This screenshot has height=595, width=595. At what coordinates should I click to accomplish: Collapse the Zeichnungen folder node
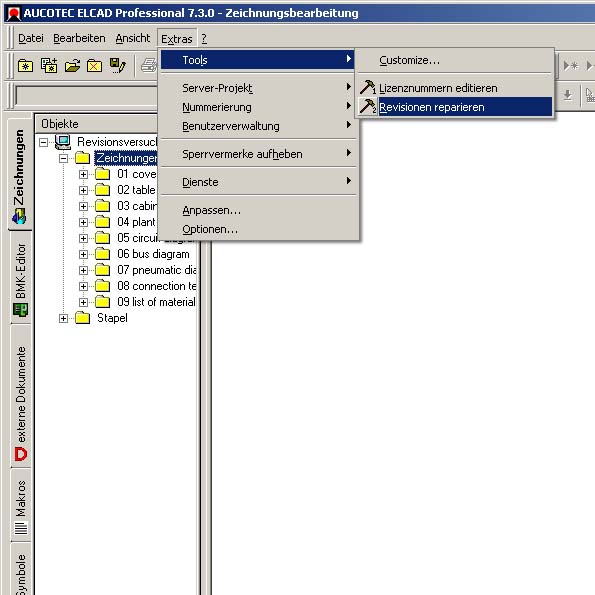click(63, 158)
